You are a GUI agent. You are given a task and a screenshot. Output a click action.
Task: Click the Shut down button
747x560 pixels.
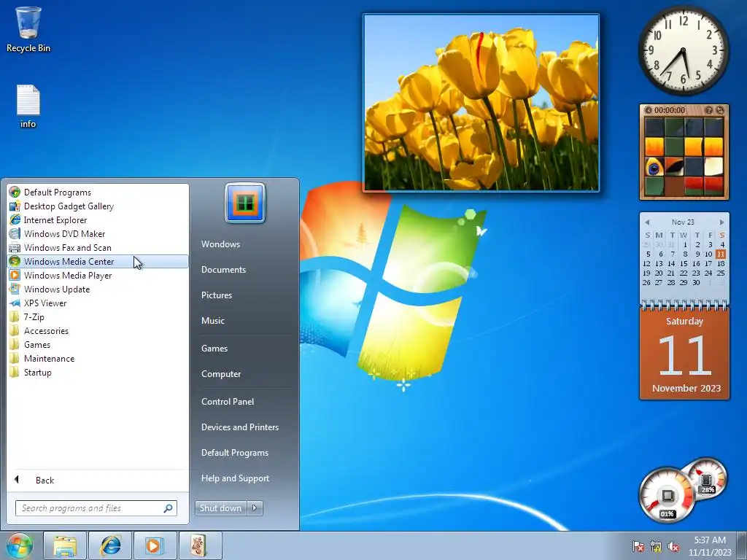(221, 508)
